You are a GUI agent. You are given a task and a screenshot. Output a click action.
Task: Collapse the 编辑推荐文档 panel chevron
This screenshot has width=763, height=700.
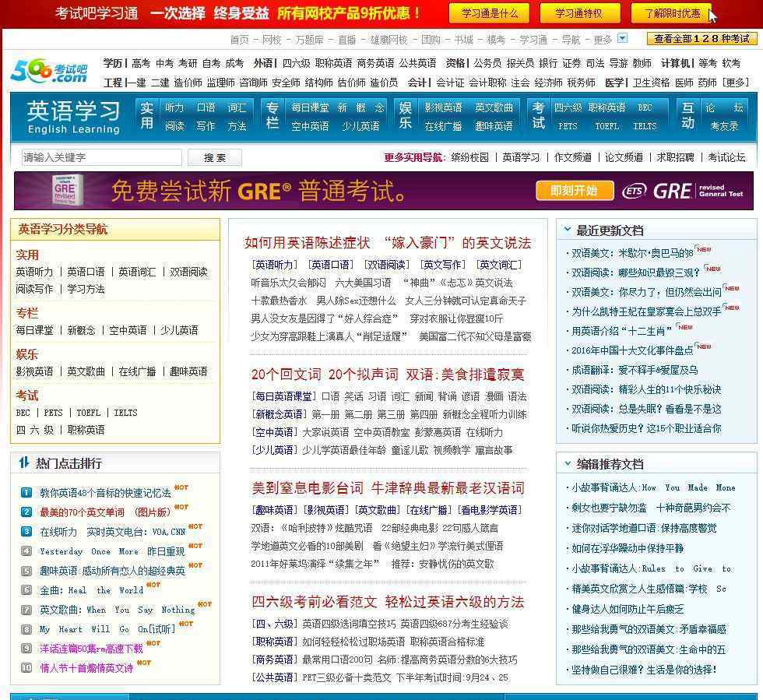[567, 463]
